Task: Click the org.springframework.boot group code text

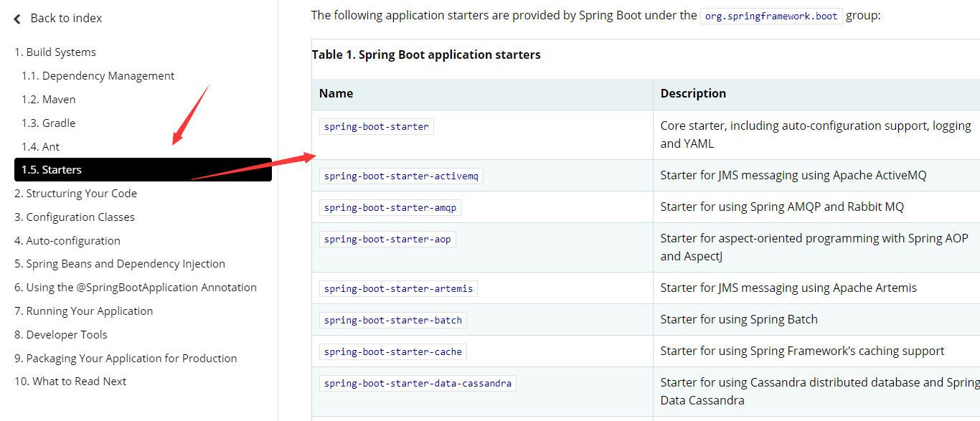Action: tap(771, 16)
